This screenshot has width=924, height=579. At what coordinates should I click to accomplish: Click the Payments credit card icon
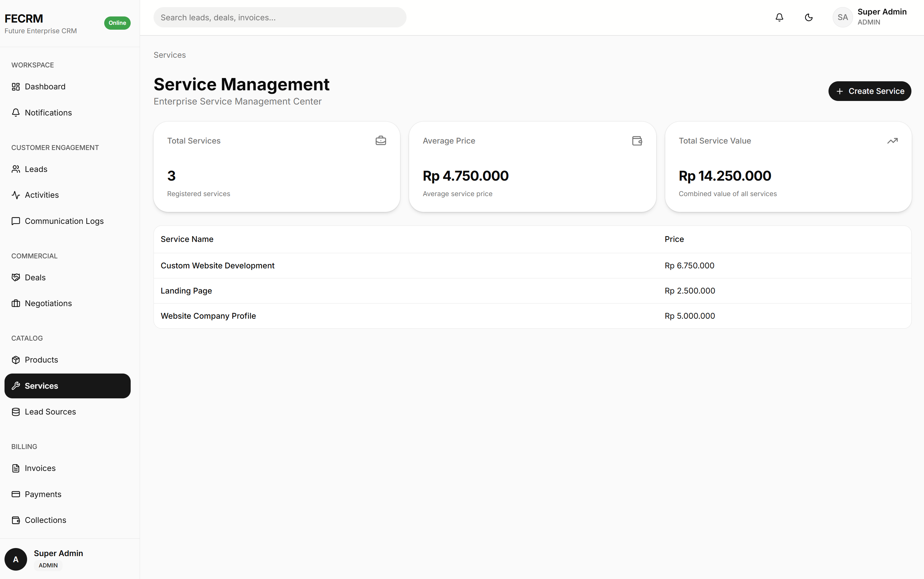pos(16,494)
